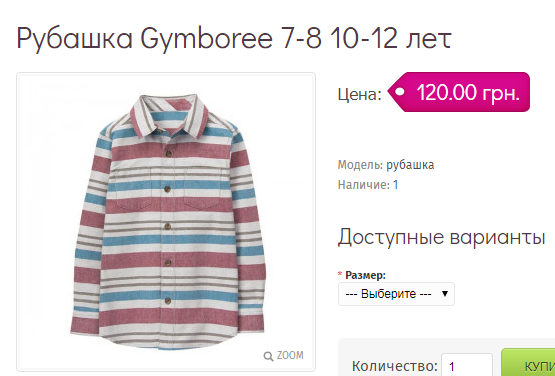The height and width of the screenshot is (376, 555).
Task: Click the shirt's top brown button in photo
Action: click(169, 154)
